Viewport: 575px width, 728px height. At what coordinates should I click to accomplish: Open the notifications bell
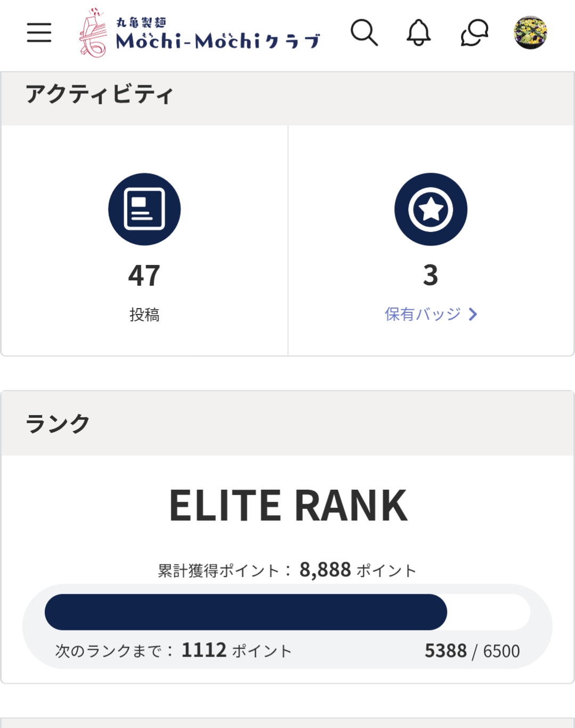418,33
